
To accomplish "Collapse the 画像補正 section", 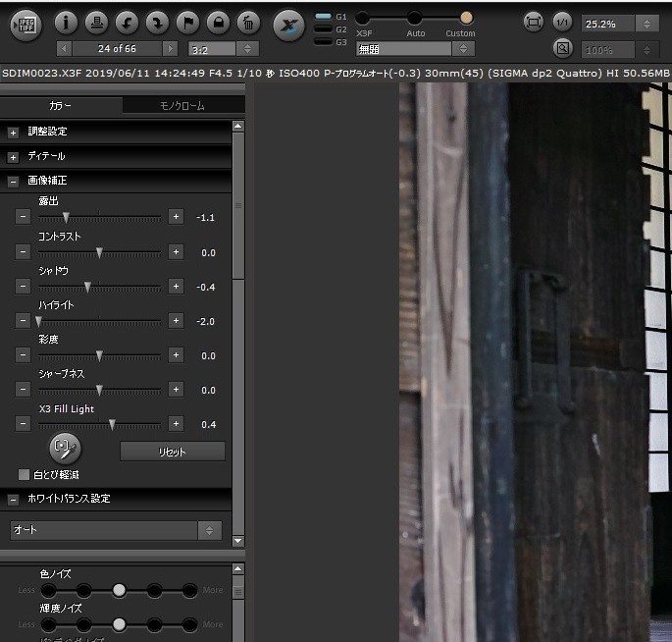I will [13, 182].
